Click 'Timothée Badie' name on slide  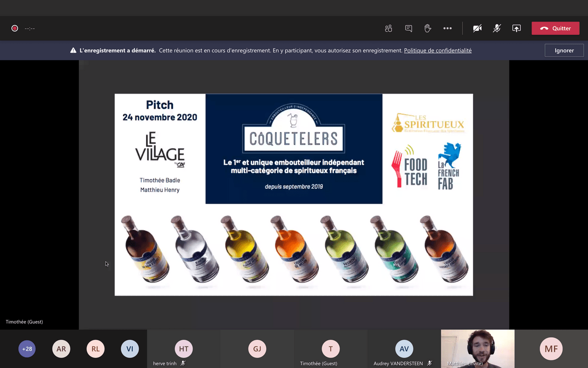tap(160, 181)
